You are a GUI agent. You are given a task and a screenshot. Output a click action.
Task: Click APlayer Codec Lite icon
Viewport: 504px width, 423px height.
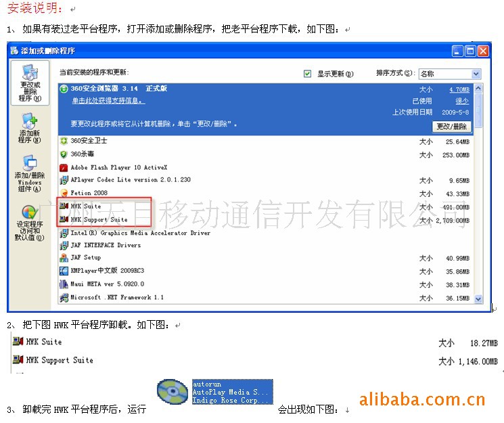(64, 180)
